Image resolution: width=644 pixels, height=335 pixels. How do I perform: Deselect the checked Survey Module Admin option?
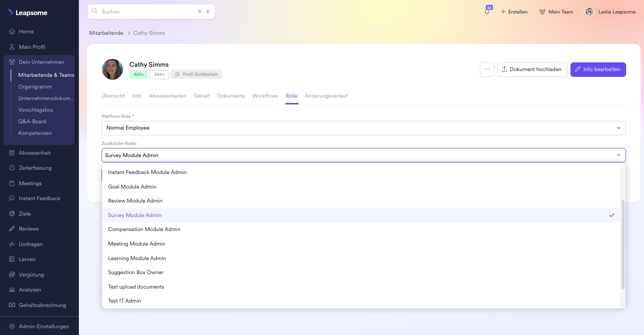coord(135,215)
